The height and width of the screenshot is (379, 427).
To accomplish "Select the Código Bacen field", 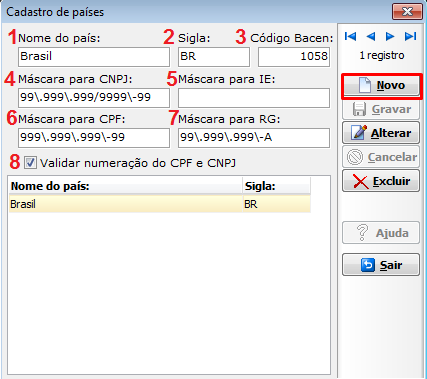I will click(294, 57).
